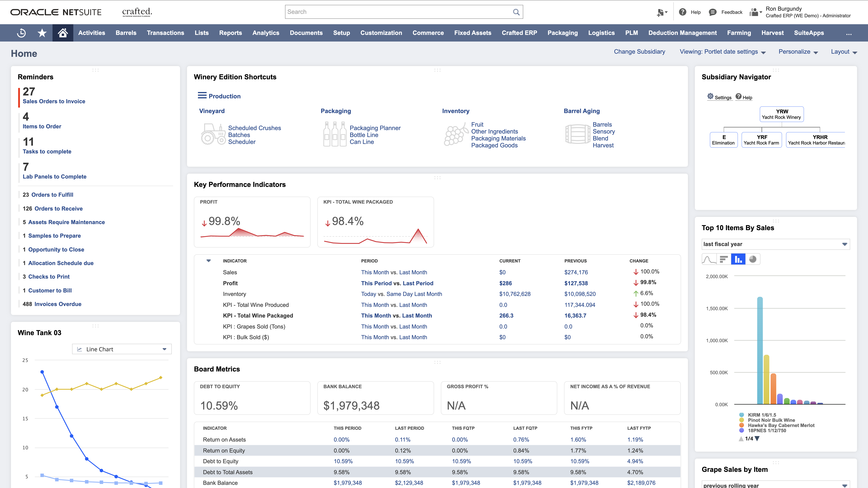868x488 pixels.
Task: Switch to the Analytics menu
Action: pos(266,33)
